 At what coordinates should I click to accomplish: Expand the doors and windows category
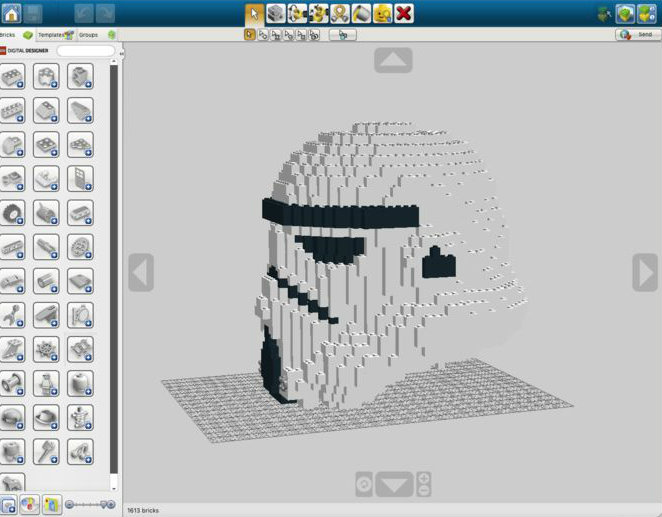80,179
